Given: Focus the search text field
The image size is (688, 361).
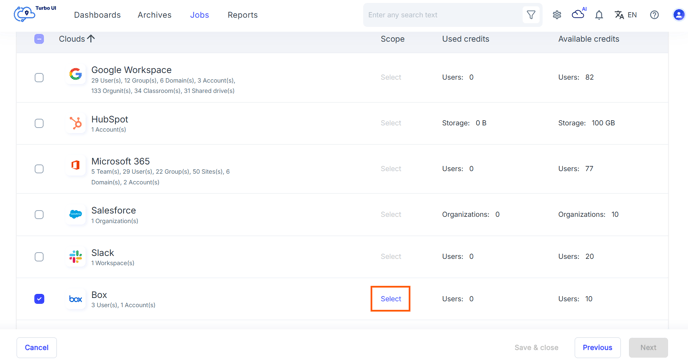Looking at the screenshot, I should pos(443,15).
